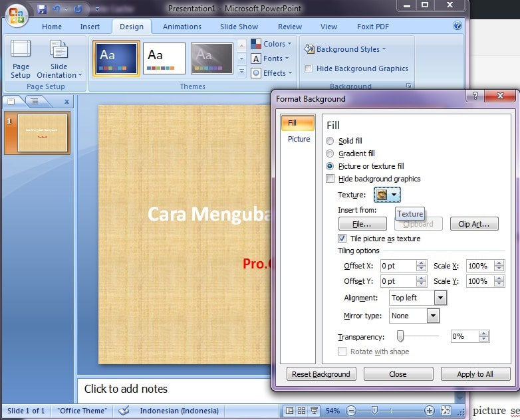This screenshot has width=520, height=420.
Task: Switch to the Home tab
Action: [x=52, y=27]
